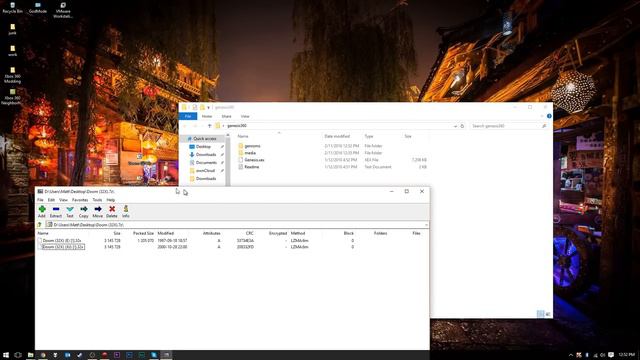640x360 pixels.
Task: Click the red Delete icon in 7-Zip
Action: [112, 211]
